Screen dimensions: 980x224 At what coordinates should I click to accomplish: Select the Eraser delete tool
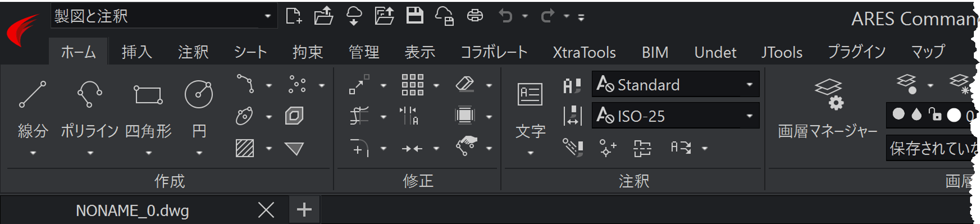(465, 84)
